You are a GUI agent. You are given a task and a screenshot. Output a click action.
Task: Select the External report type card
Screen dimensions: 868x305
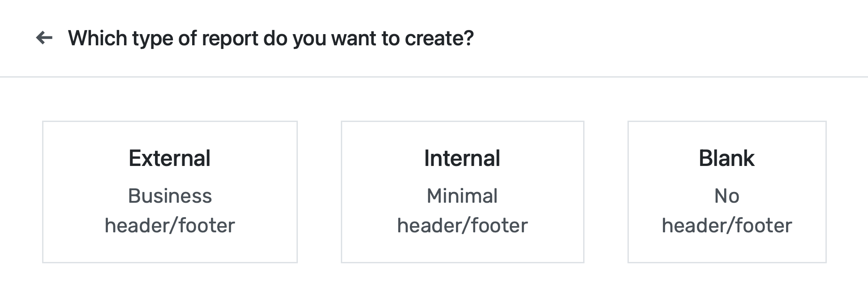point(170,192)
